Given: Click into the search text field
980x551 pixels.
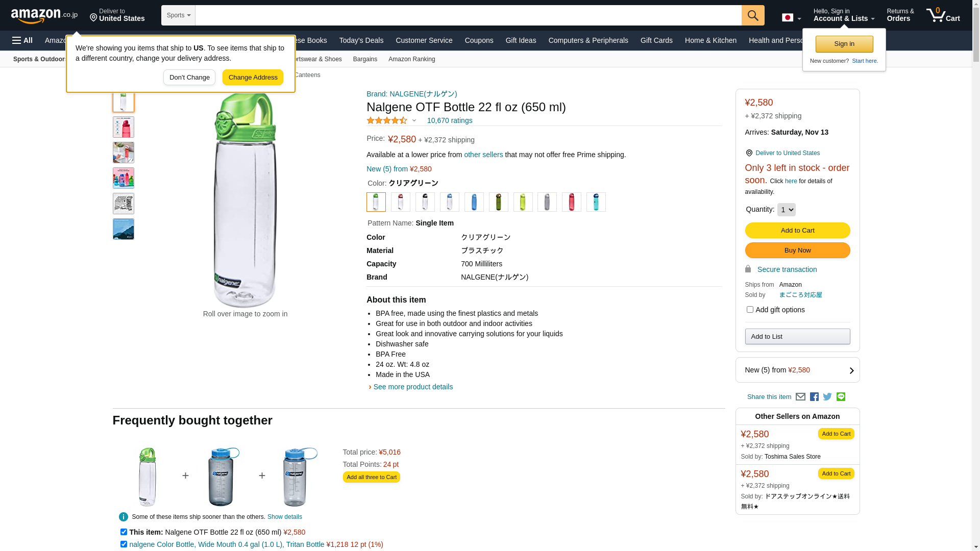Looking at the screenshot, I should tap(468, 15).
